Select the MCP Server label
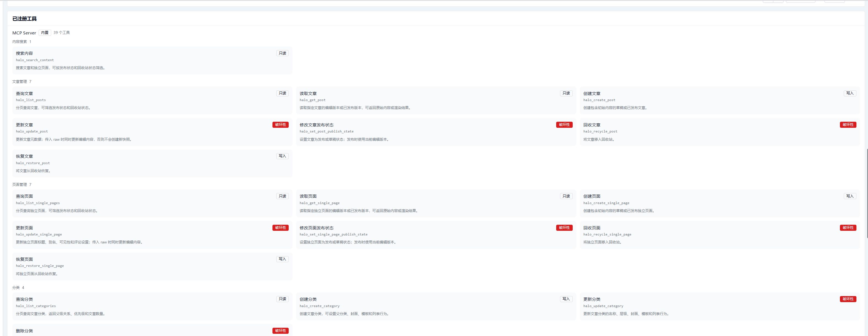This screenshot has width=868, height=336. 24,33
